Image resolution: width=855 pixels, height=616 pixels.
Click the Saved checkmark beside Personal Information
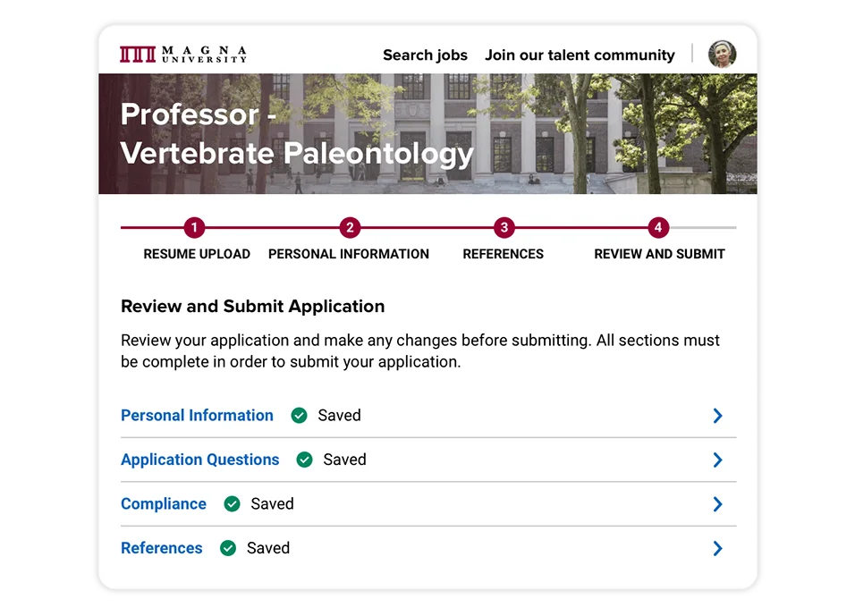297,415
